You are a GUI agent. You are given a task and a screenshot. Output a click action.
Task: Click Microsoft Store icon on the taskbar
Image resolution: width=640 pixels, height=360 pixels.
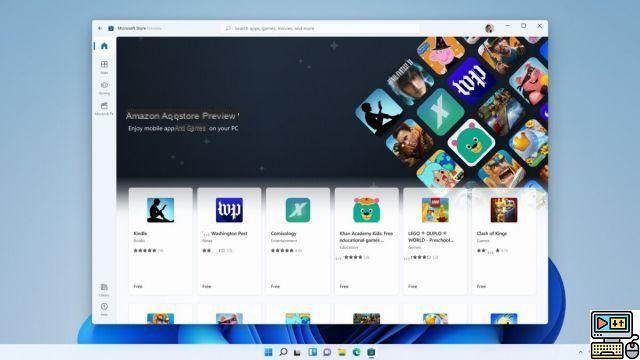[371, 352]
